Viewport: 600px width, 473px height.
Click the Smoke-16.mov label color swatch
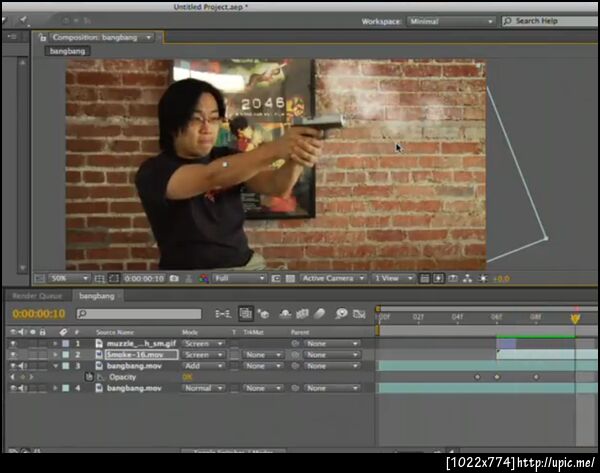point(66,355)
